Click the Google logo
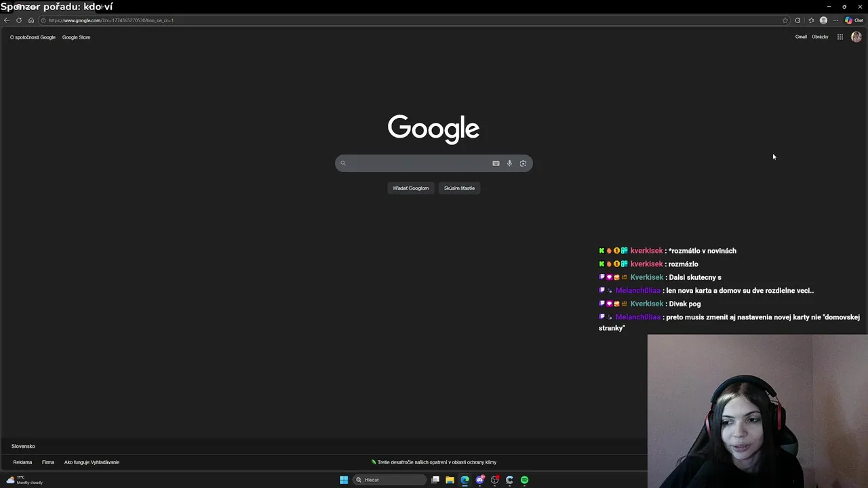 pos(434,129)
